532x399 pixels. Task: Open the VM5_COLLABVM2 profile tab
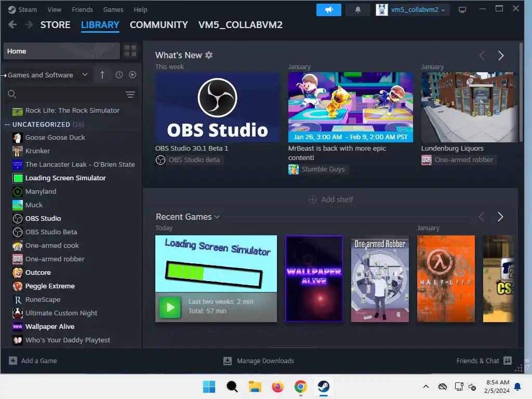coord(240,25)
